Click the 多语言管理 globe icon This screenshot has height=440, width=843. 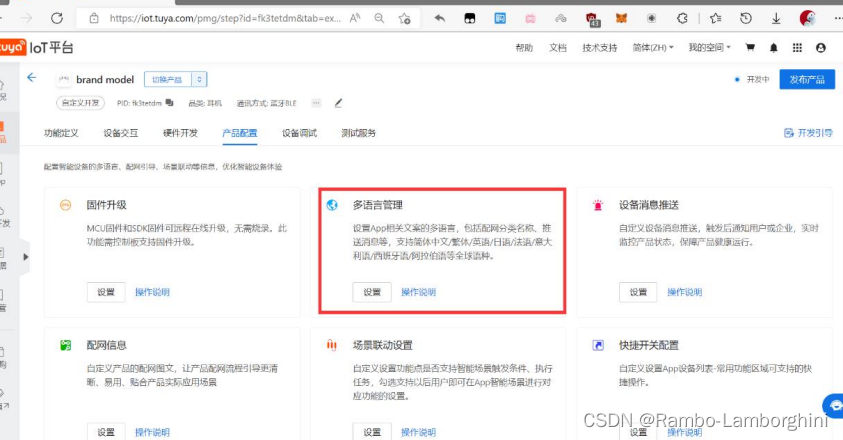(332, 205)
